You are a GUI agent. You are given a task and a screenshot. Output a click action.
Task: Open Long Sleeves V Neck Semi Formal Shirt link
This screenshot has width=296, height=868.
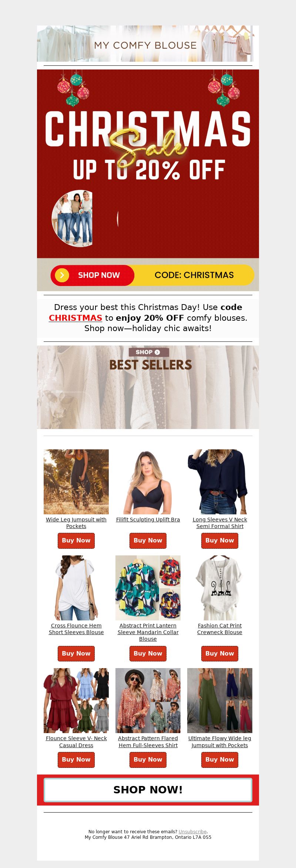point(220,523)
